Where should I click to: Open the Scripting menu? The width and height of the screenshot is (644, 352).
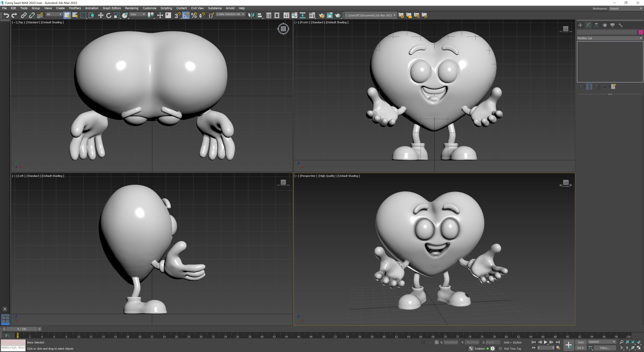click(x=166, y=8)
